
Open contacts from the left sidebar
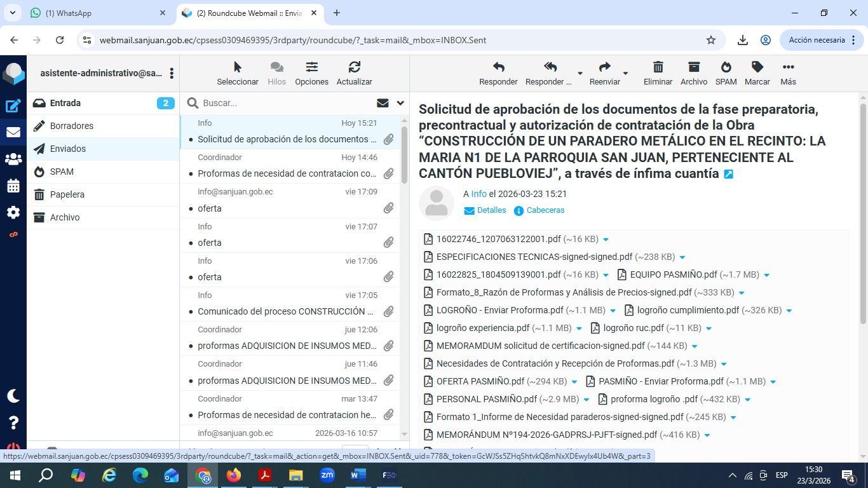pos(13,159)
